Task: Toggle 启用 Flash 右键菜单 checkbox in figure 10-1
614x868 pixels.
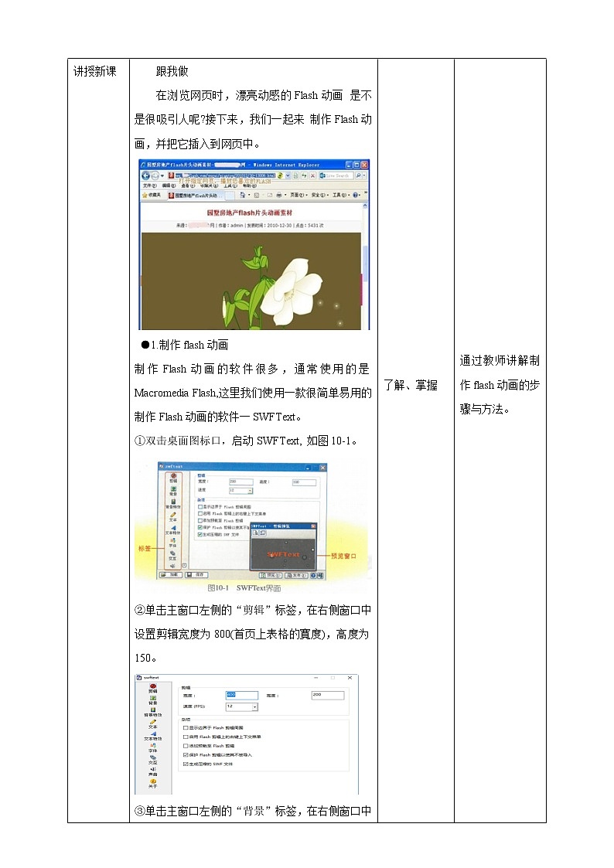Action: 200,514
